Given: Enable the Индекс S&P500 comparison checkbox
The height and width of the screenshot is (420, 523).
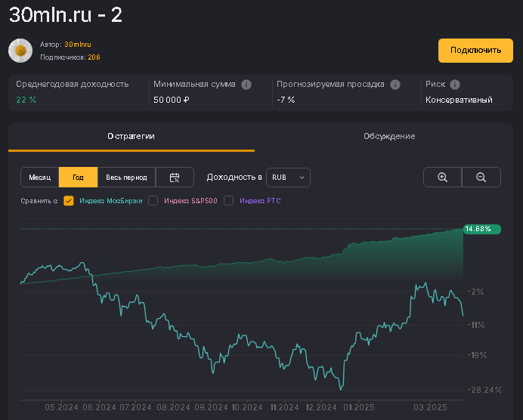Looking at the screenshot, I should click(153, 201).
